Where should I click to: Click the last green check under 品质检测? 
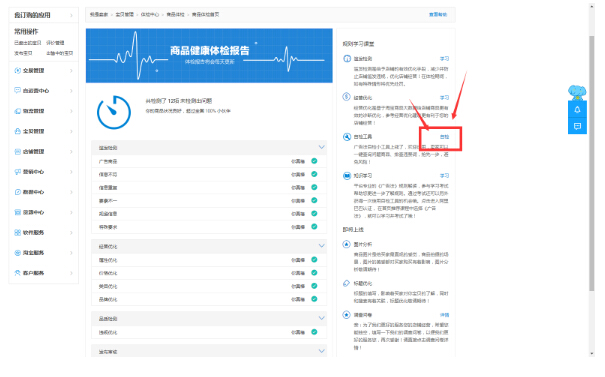click(314, 332)
